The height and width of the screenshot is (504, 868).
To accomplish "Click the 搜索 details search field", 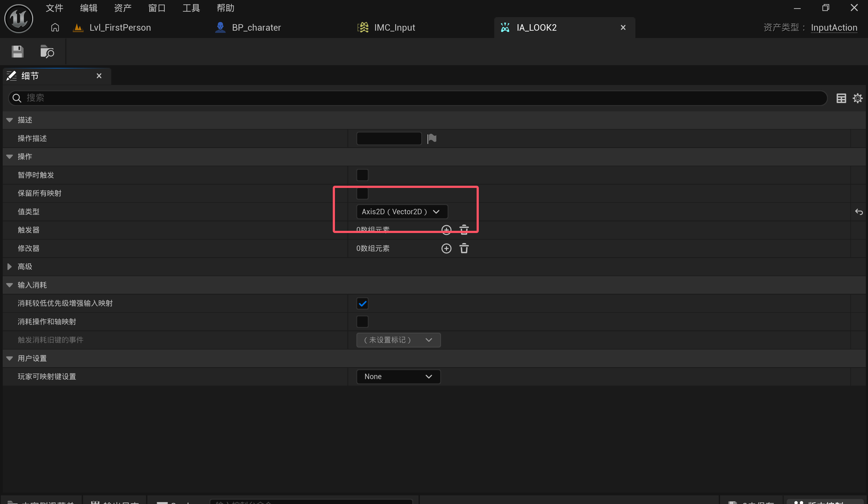I will 413,98.
